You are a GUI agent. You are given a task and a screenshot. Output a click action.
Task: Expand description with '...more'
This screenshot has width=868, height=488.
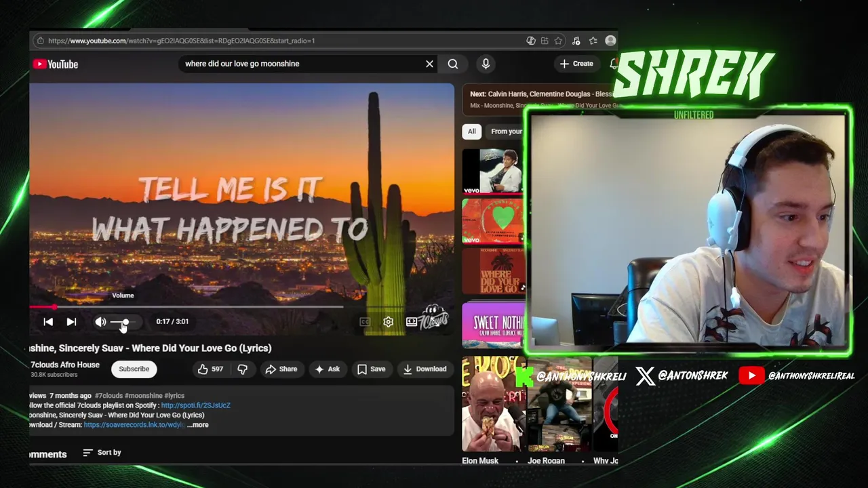(198, 425)
